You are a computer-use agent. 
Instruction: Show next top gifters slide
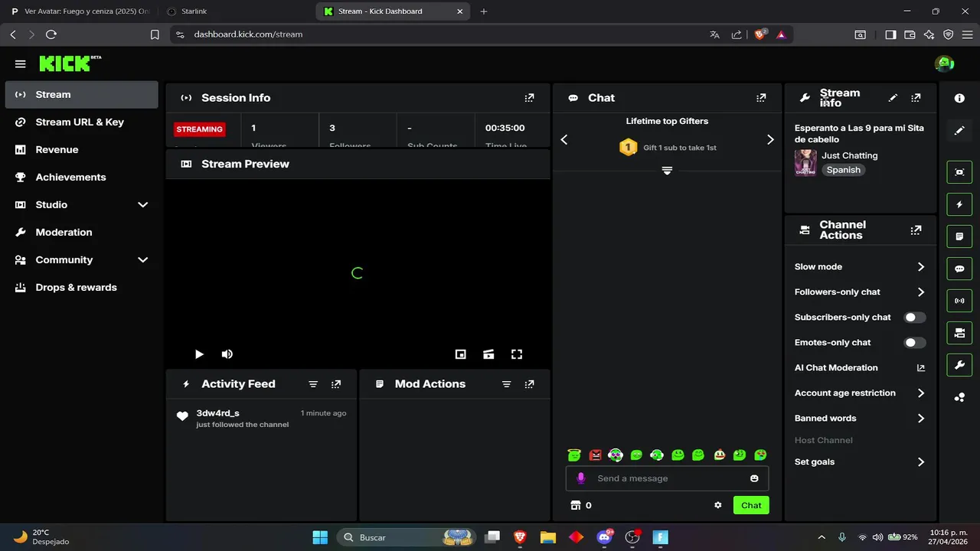[x=770, y=139]
